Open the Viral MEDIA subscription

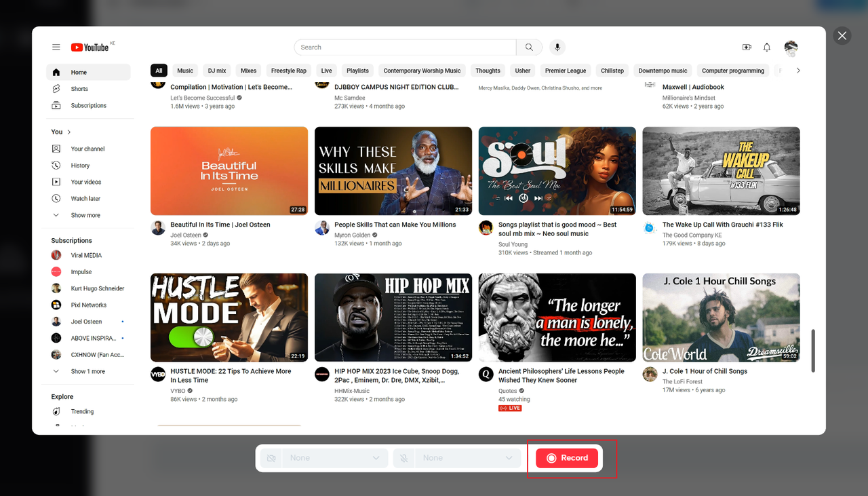coord(88,256)
